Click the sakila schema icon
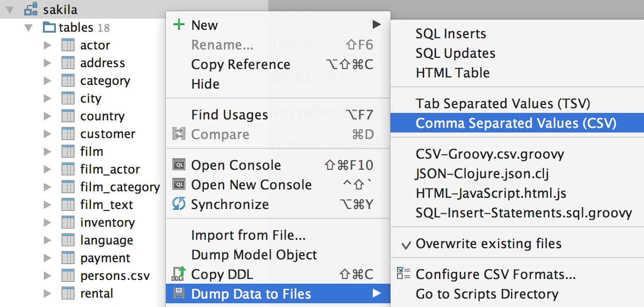 (31, 9)
